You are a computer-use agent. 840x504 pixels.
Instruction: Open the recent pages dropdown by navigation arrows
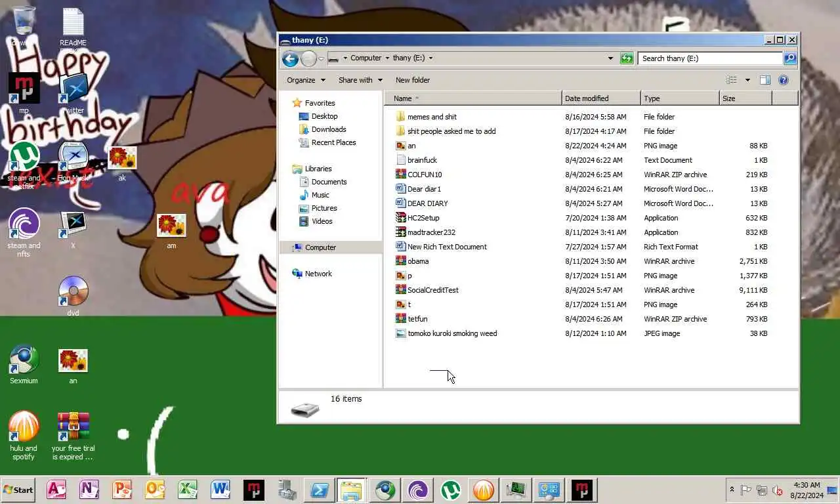pos(321,58)
